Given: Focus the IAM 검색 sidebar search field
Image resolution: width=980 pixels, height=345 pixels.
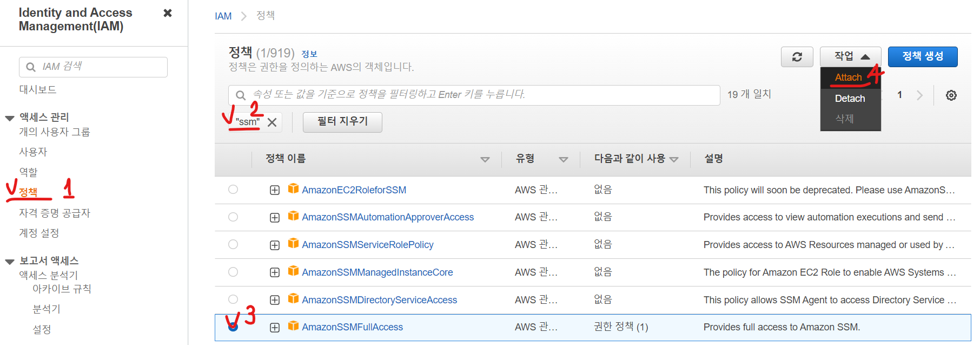Looking at the screenshot, I should coord(93,67).
